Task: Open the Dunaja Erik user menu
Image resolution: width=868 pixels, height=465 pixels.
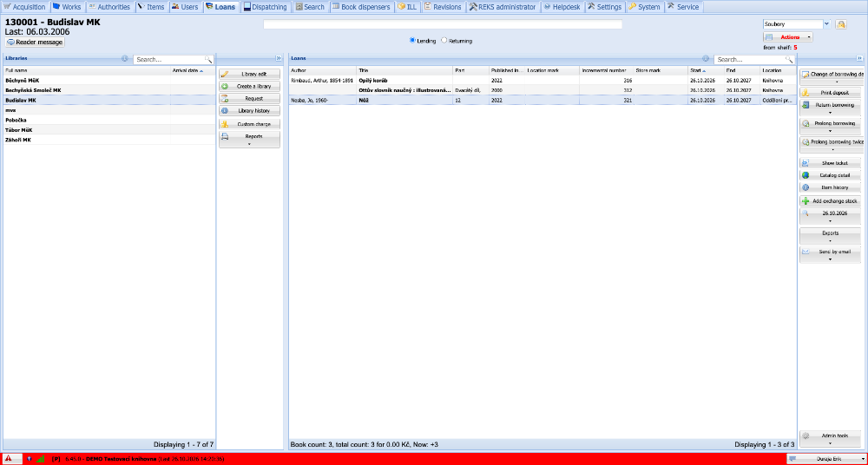Action: click(x=827, y=459)
